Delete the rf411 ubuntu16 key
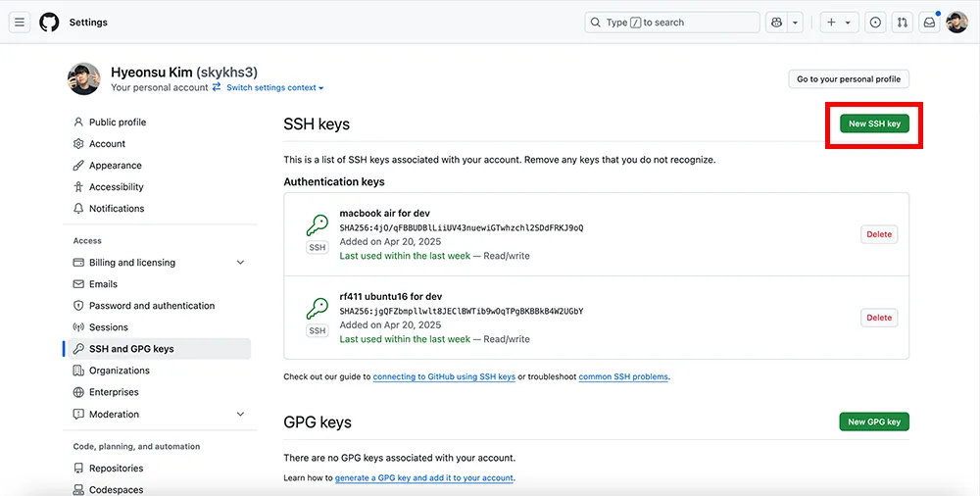980x496 pixels. pyautogui.click(x=879, y=318)
